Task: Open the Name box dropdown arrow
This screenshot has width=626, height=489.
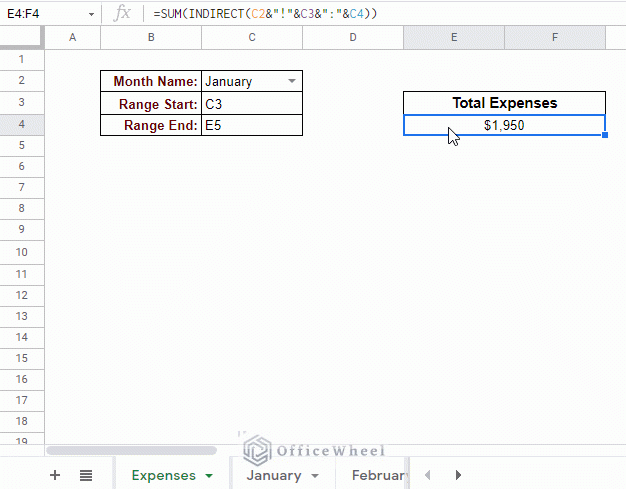Action: (91, 14)
